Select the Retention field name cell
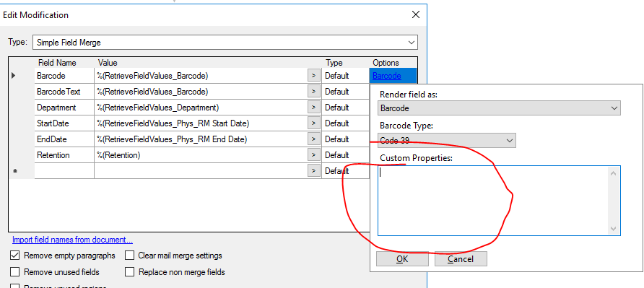 pyautogui.click(x=64, y=155)
